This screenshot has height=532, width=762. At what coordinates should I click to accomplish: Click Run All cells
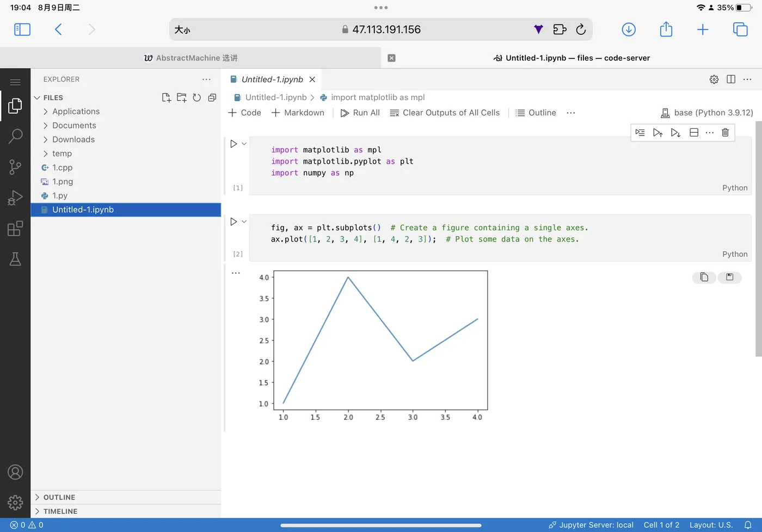pyautogui.click(x=360, y=113)
